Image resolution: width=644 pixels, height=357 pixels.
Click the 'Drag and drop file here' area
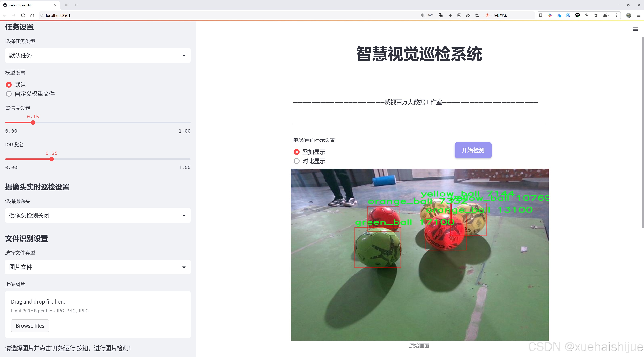[98, 315]
